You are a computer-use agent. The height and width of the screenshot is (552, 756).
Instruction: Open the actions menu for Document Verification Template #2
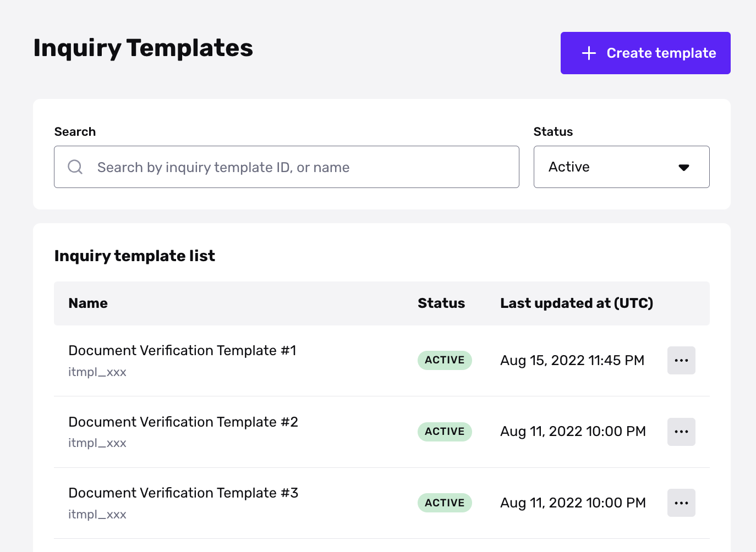point(681,432)
